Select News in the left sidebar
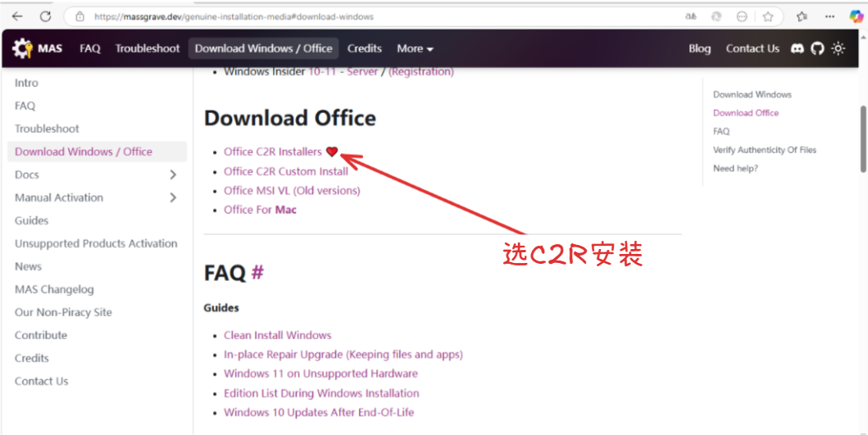This screenshot has height=435, width=868. point(28,267)
